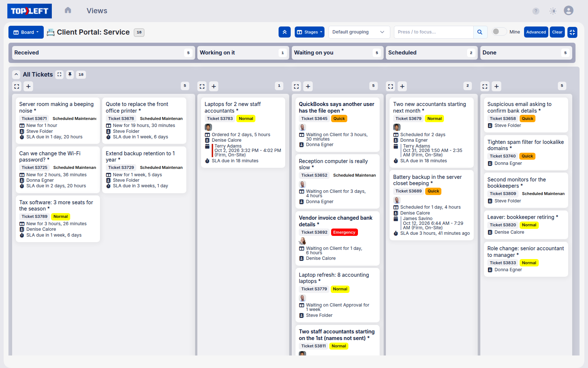Screen dimensions: 588x368
Task: Go to the home icon
Action: point(68,11)
